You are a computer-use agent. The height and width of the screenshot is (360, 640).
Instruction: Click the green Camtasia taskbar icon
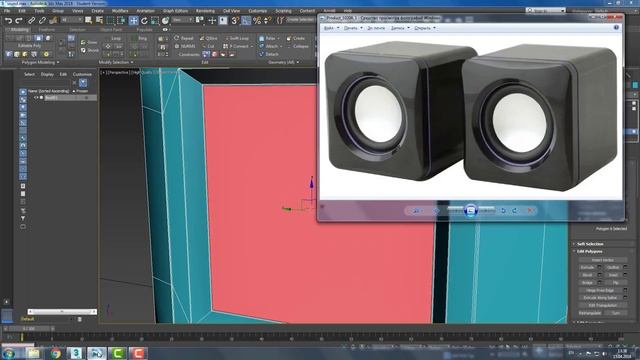117,353
